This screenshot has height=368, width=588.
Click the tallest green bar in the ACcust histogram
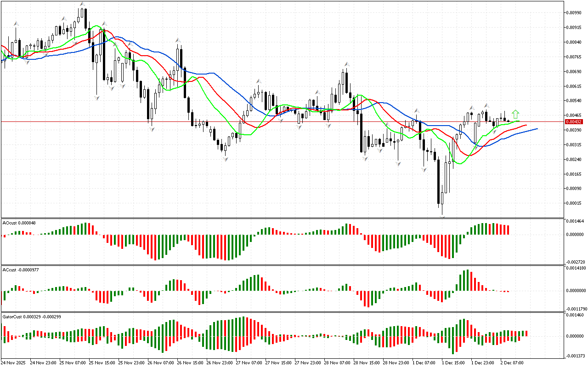(x=467, y=280)
